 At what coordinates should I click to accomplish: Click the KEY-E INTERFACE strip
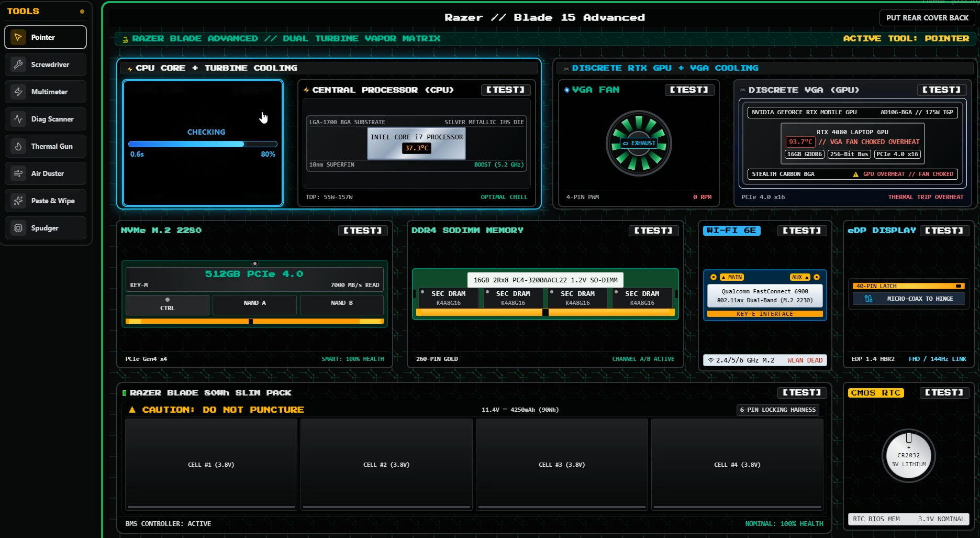click(765, 314)
